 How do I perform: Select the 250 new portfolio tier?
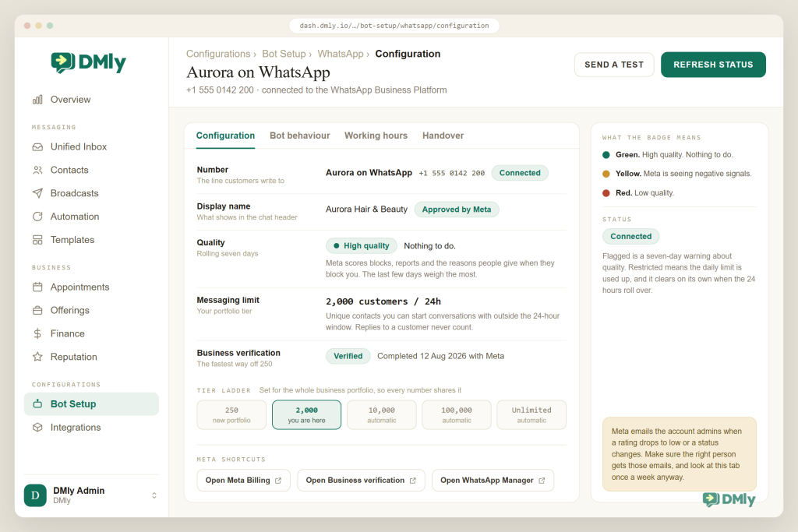click(231, 415)
